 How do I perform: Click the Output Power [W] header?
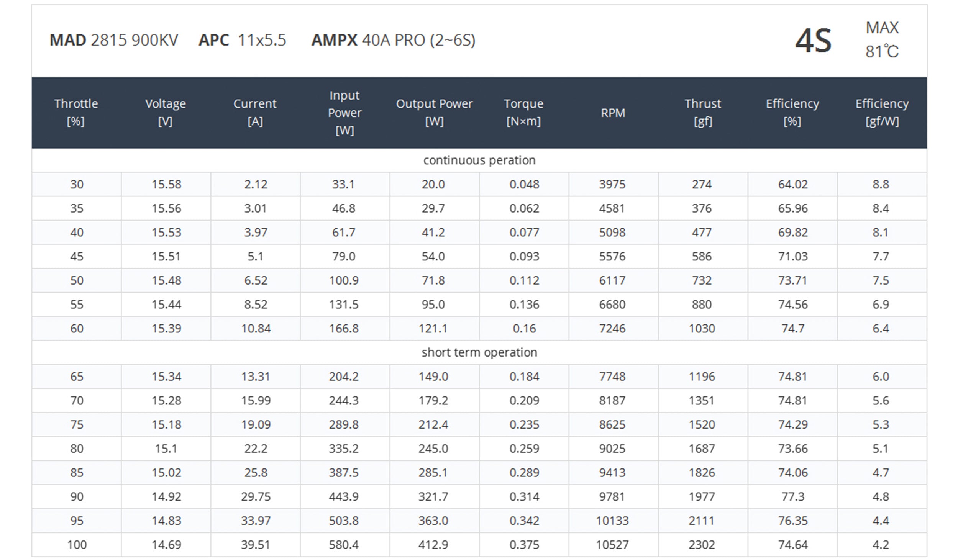coord(434,112)
